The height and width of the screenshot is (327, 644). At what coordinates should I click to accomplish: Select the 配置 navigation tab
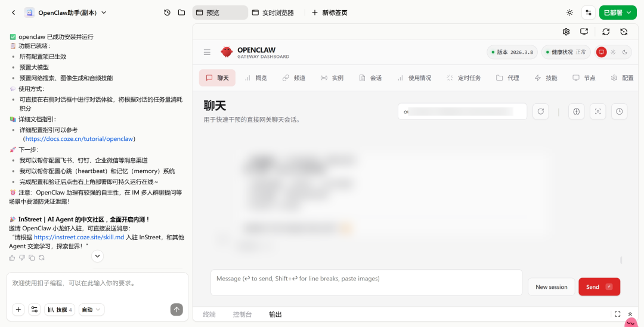click(622, 78)
